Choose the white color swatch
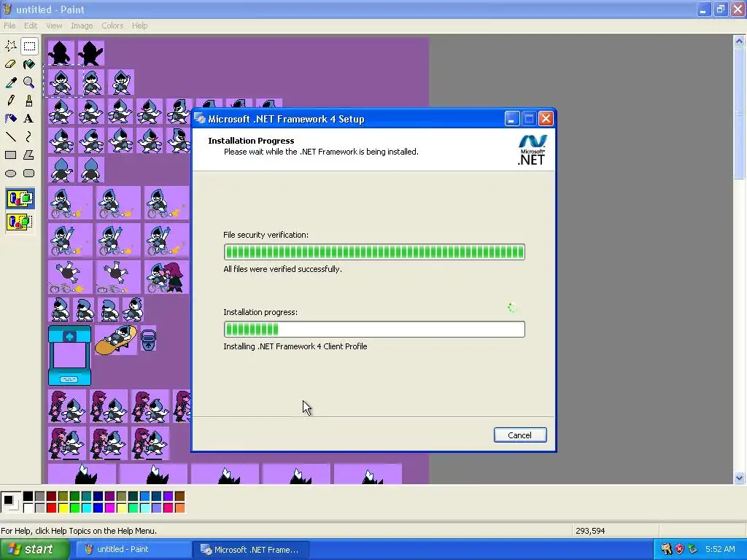 click(x=28, y=508)
